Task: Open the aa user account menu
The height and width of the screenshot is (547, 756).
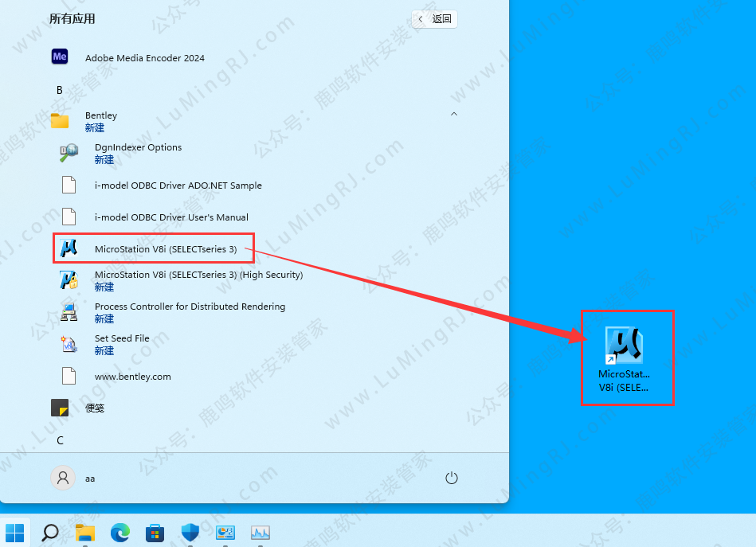Action: (73, 478)
